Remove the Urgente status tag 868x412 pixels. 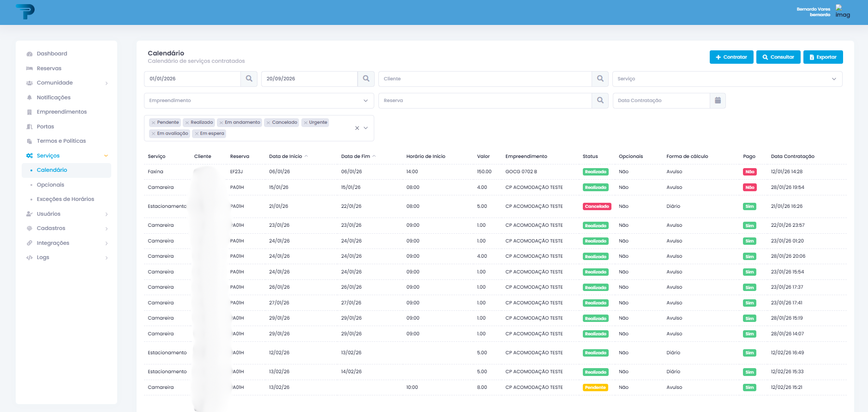pos(305,123)
